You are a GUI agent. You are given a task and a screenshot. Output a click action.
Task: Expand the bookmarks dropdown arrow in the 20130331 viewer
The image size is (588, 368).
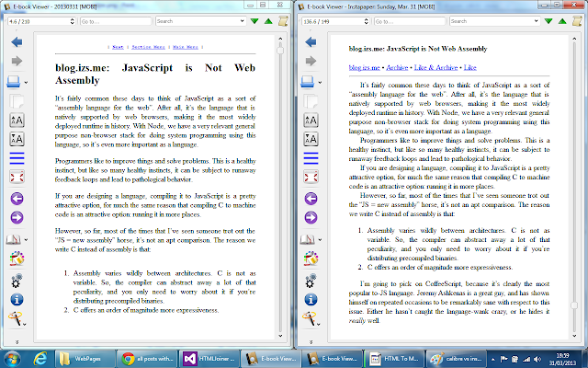tap(26, 240)
